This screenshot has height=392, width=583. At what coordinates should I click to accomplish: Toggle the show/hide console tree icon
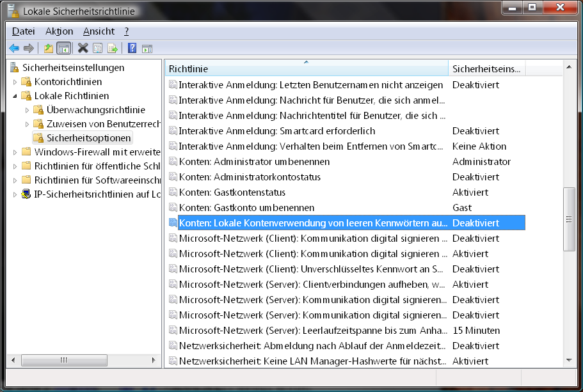(63, 48)
